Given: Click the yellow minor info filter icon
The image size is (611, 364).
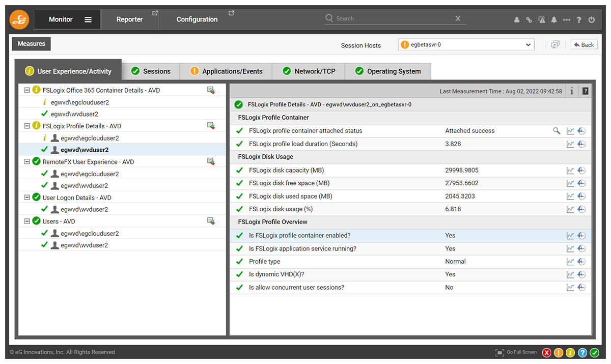Looking at the screenshot, I should (571, 353).
